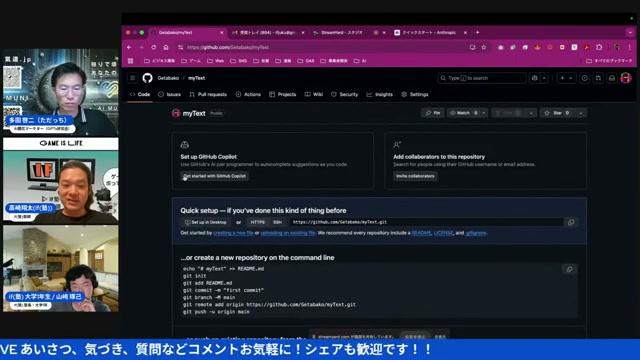The height and width of the screenshot is (360, 640).
Task: Click the Set up in Desktop button
Action: click(205, 222)
